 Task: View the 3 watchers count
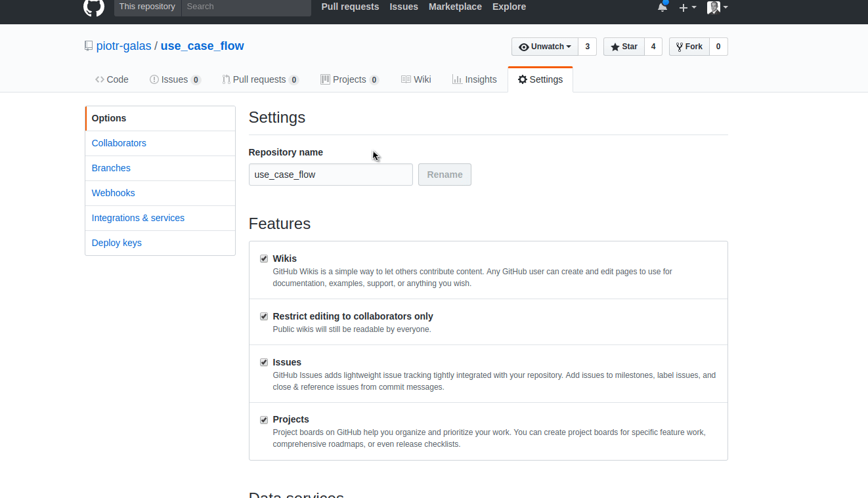point(588,47)
